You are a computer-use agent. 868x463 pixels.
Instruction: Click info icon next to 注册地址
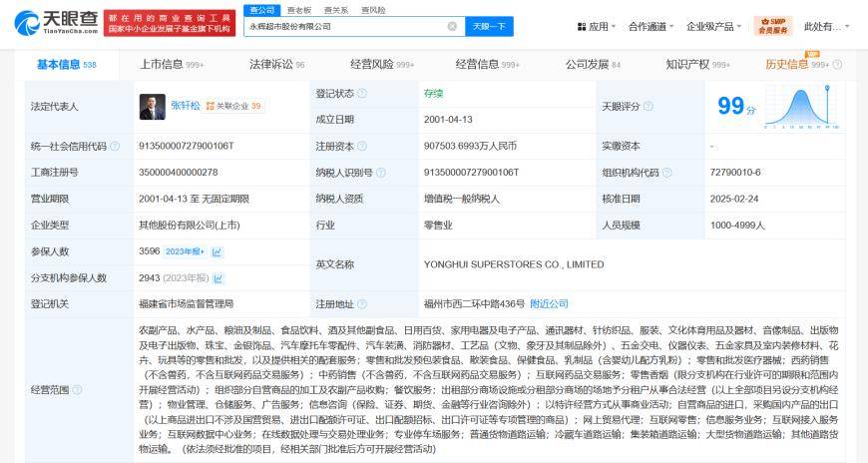click(x=362, y=304)
